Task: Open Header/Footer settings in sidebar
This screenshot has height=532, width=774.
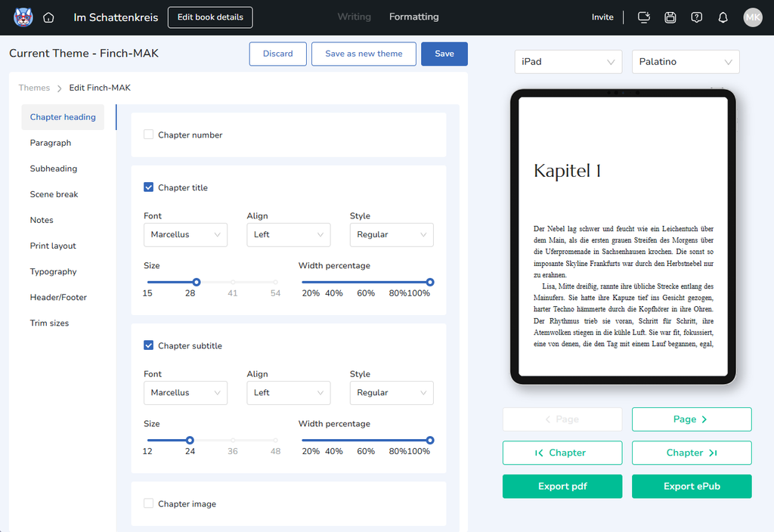Action: pos(58,297)
